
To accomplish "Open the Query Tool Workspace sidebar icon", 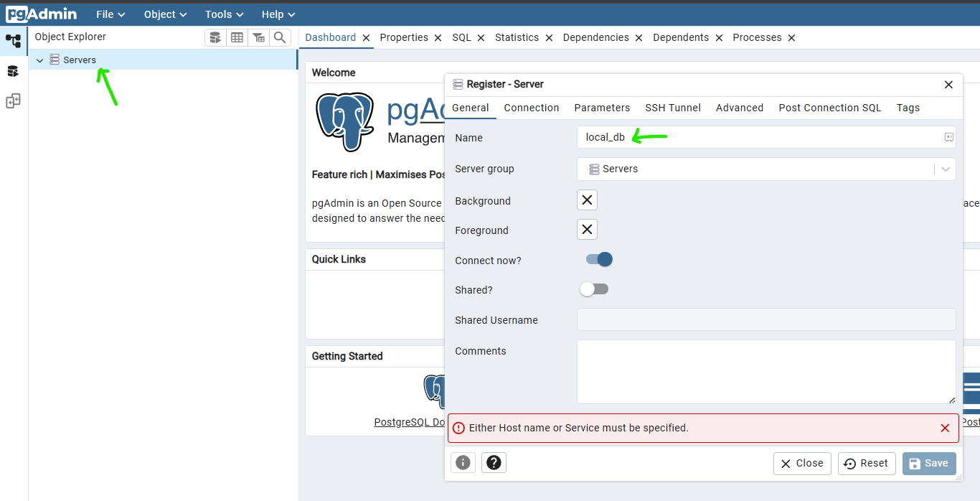I will pyautogui.click(x=13, y=71).
